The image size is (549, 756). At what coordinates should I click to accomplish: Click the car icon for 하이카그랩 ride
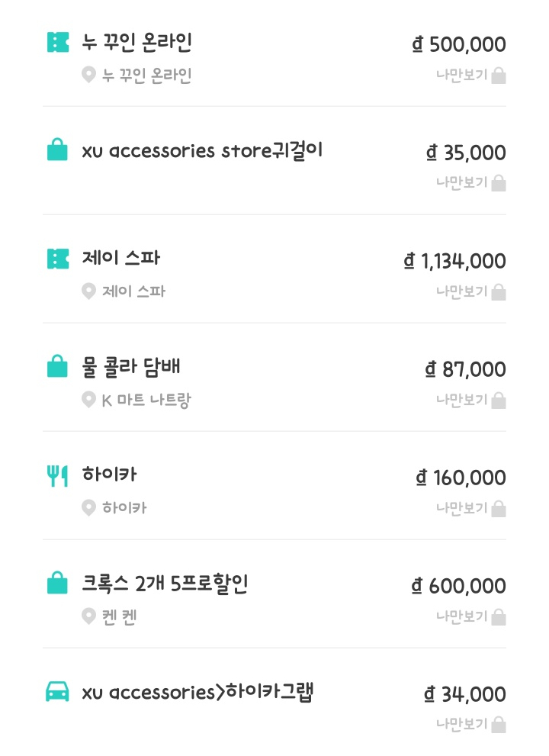[x=58, y=692]
